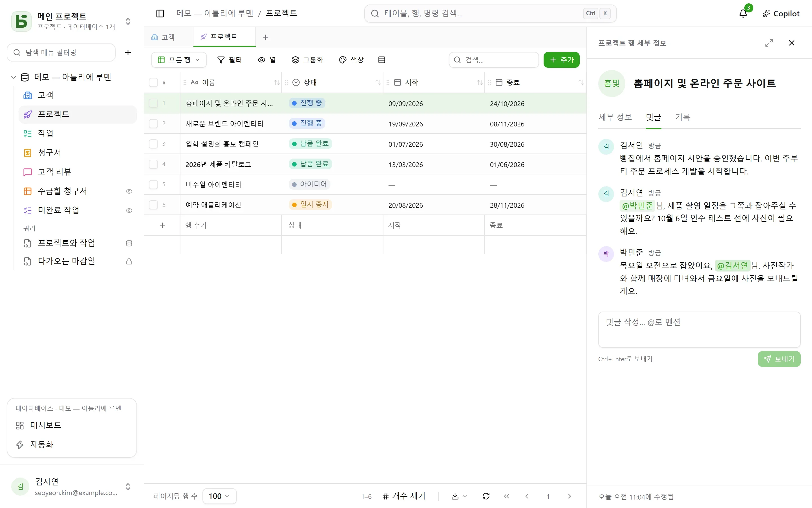812x508 pixels.
Task: Switch to the 기록 tab
Action: click(x=683, y=117)
